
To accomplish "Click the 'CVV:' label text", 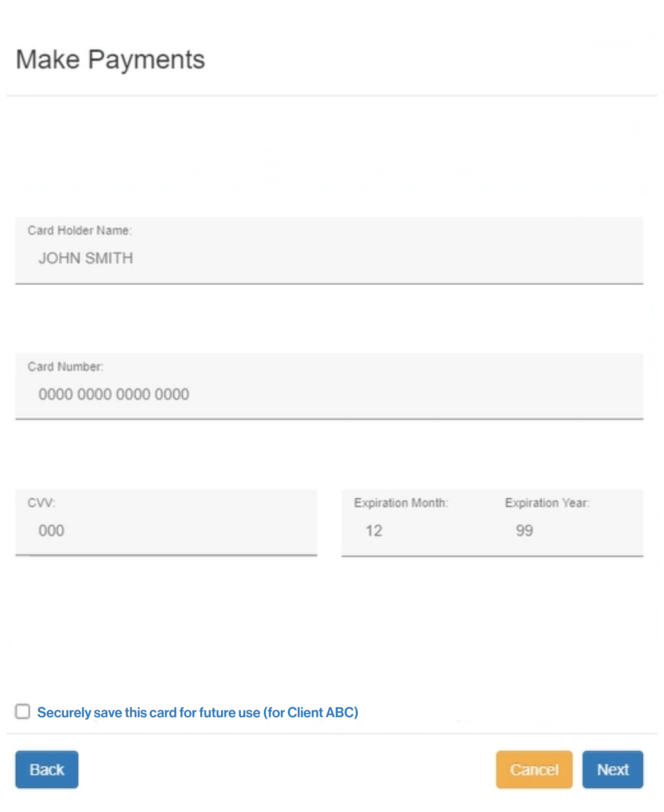I will (41, 503).
